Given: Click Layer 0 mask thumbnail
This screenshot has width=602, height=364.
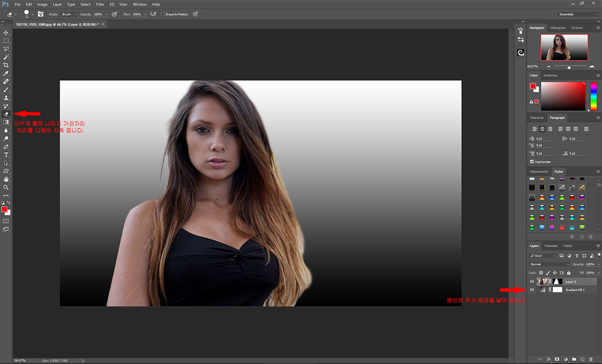Looking at the screenshot, I should tap(557, 281).
